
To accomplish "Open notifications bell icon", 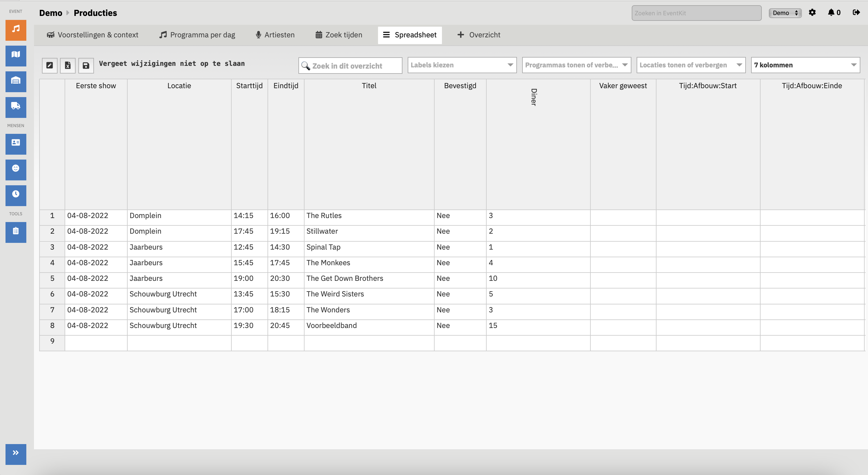I will point(831,13).
